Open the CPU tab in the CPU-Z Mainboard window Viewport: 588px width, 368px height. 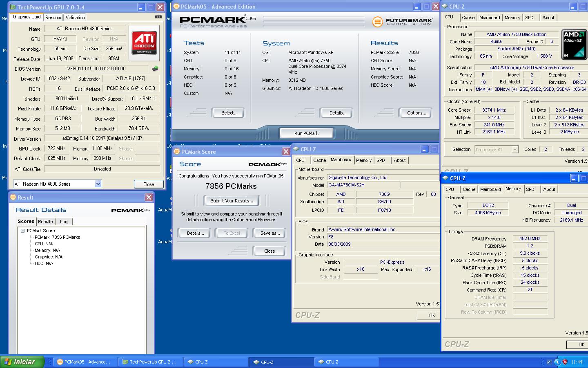pyautogui.click(x=300, y=160)
